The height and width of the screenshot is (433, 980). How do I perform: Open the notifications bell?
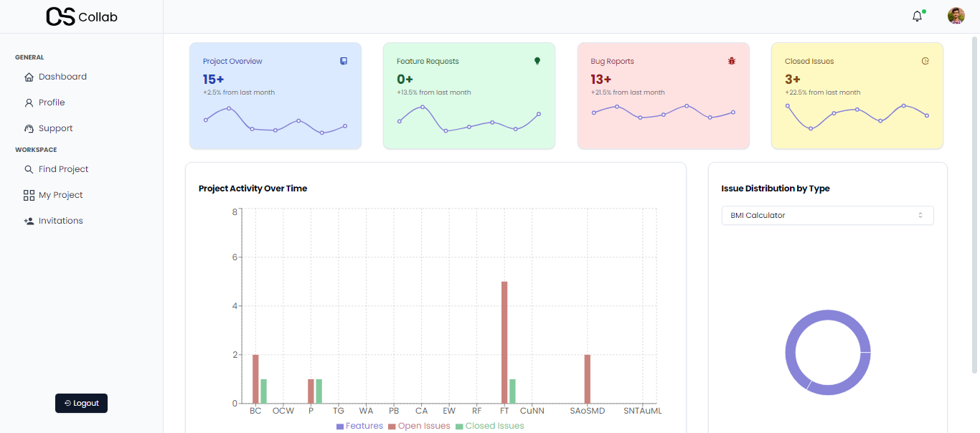point(917,16)
